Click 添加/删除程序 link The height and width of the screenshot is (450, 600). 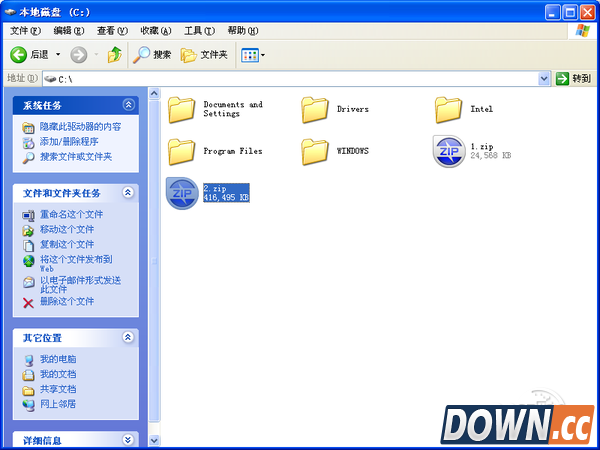click(69, 142)
